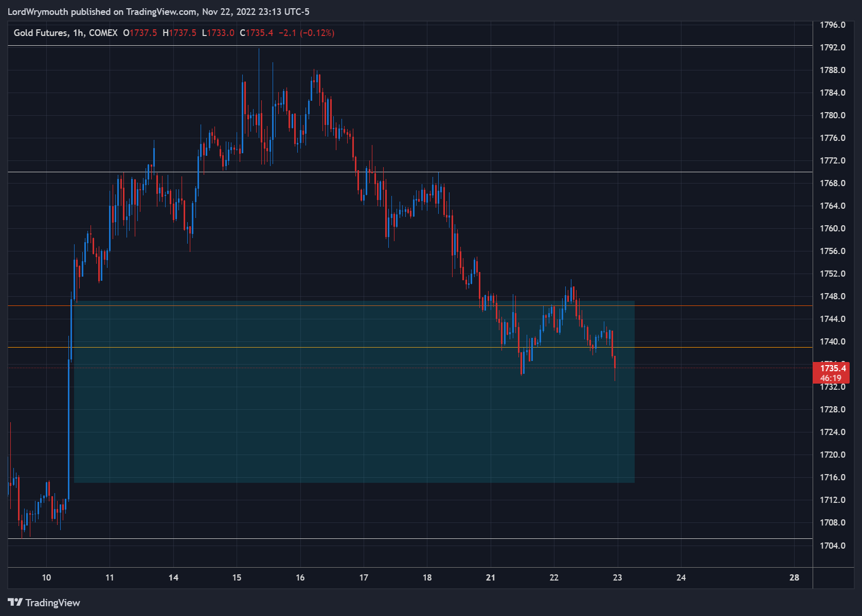This screenshot has width=862, height=616.
Task: Click date label 22 on time axis
Action: click(554, 577)
